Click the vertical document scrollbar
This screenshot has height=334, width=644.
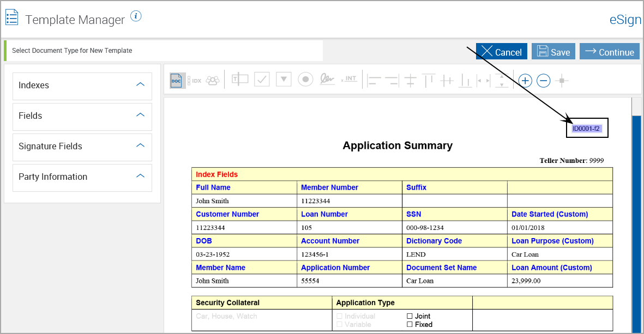tap(636, 223)
